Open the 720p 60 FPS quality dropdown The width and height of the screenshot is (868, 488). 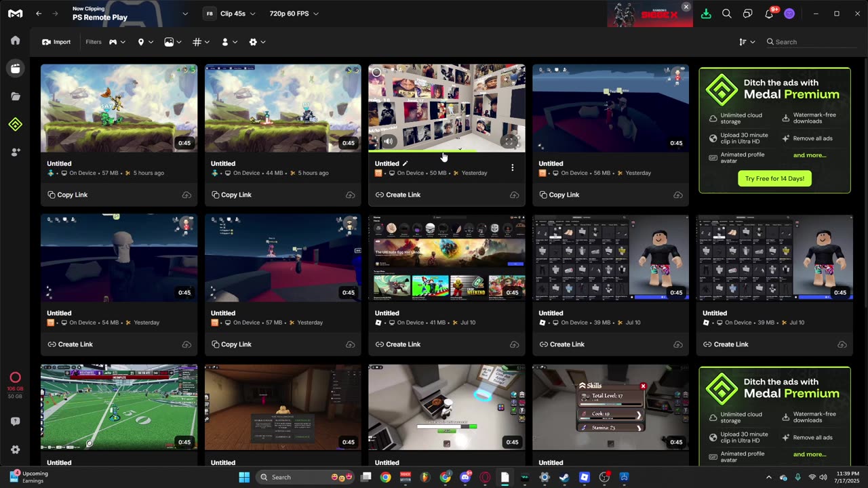pos(294,14)
